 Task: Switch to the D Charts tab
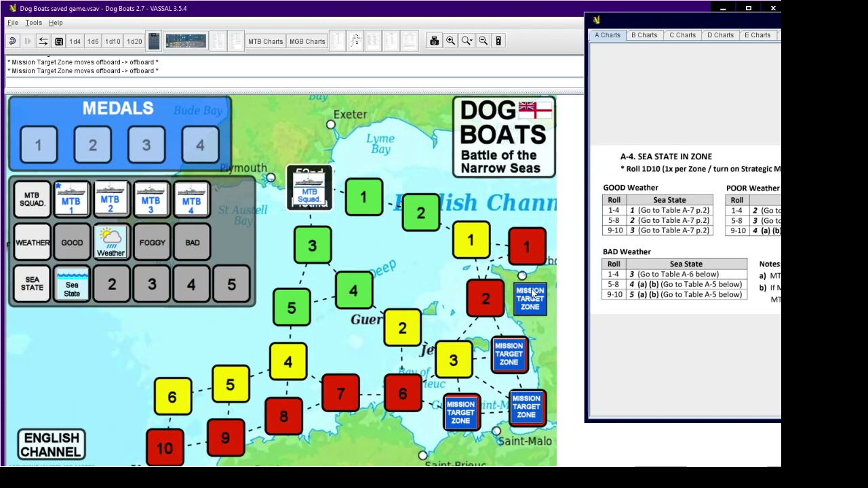[720, 35]
